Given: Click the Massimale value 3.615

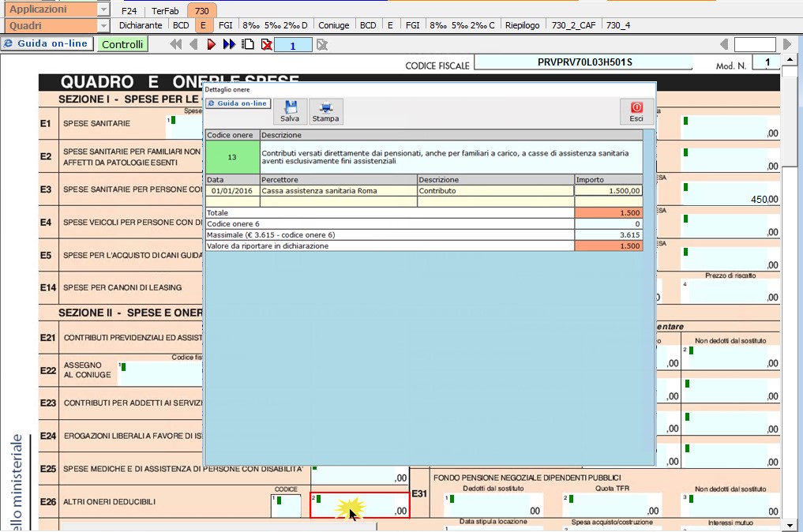Looking at the screenshot, I should (x=609, y=234).
